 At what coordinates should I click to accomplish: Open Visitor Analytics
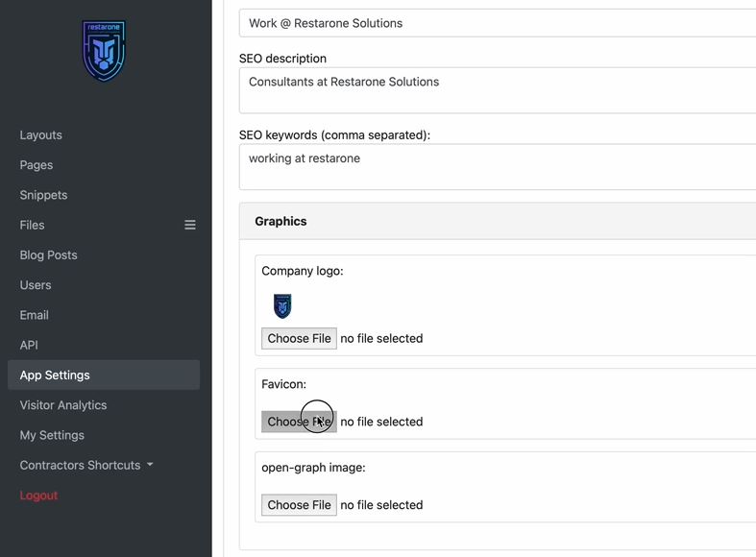click(x=63, y=405)
